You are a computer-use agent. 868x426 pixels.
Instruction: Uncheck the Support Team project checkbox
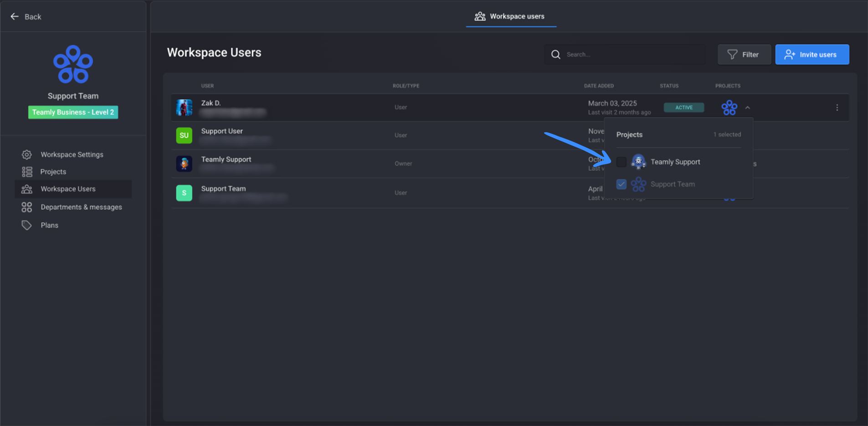[621, 184]
